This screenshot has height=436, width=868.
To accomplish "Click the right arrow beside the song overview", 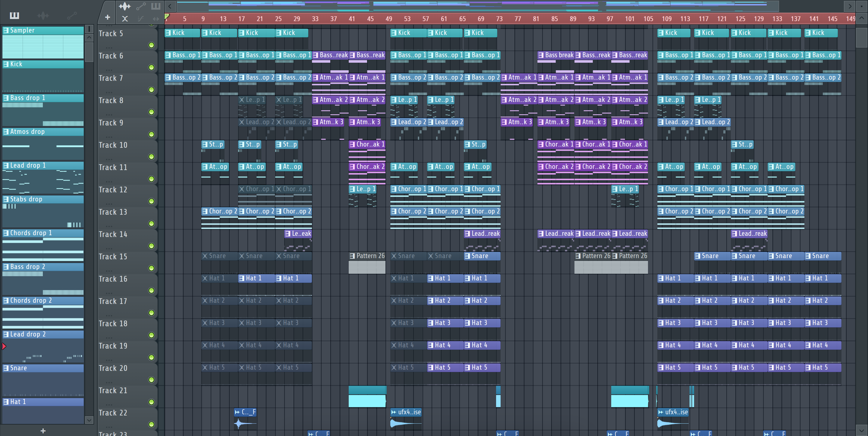I will [x=850, y=6].
